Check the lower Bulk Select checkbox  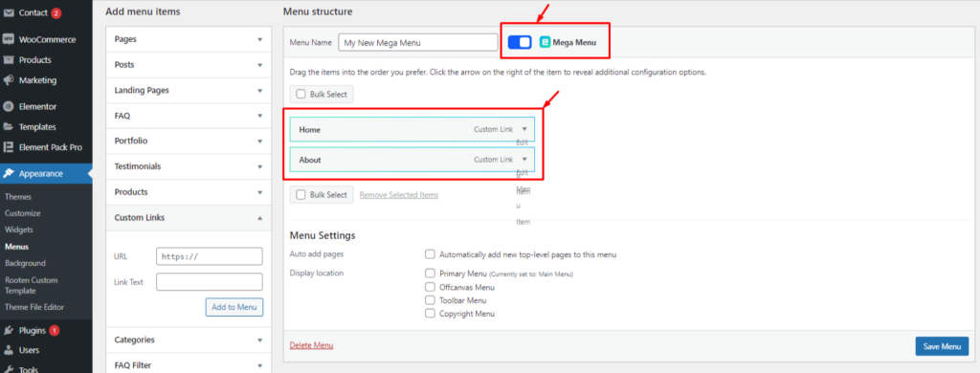(301, 195)
